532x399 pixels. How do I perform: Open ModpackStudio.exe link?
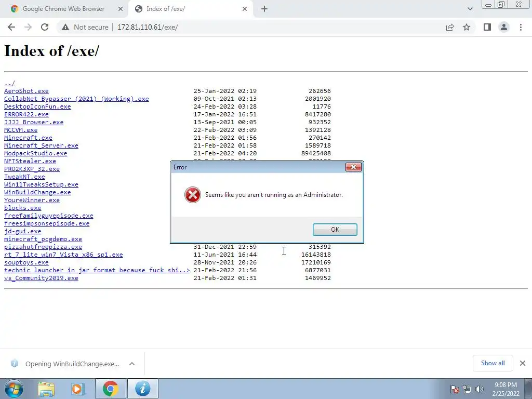(x=36, y=153)
